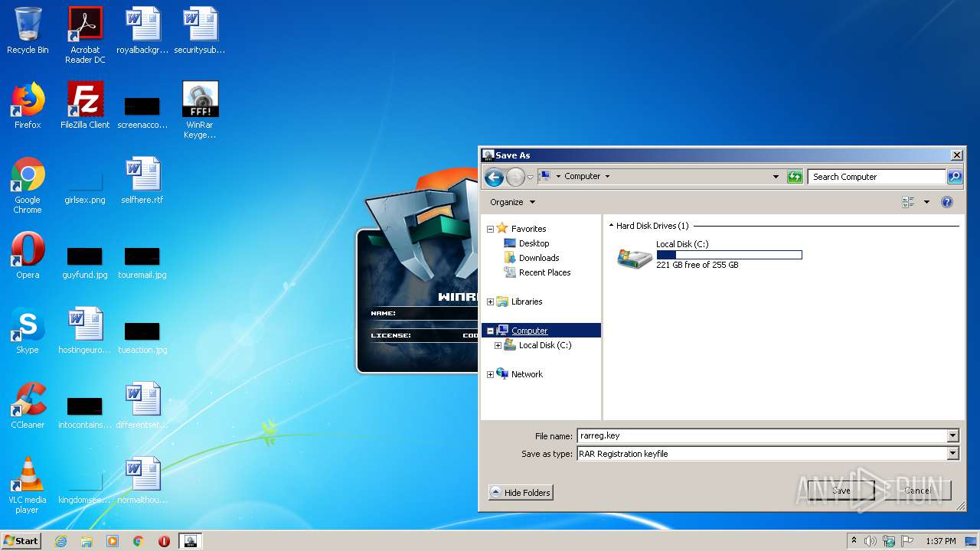Collapse the Hard Disk Drives group
Viewport: 980px width, 551px height.
(x=611, y=226)
